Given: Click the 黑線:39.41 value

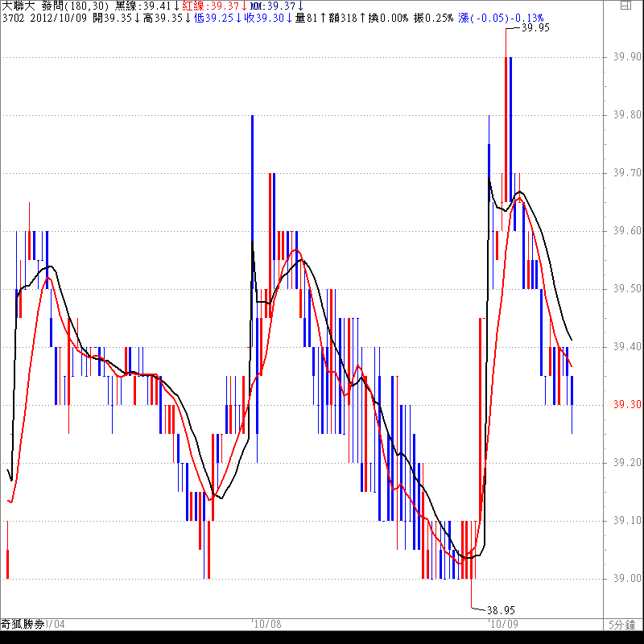Looking at the screenshot, I should coord(147,6).
